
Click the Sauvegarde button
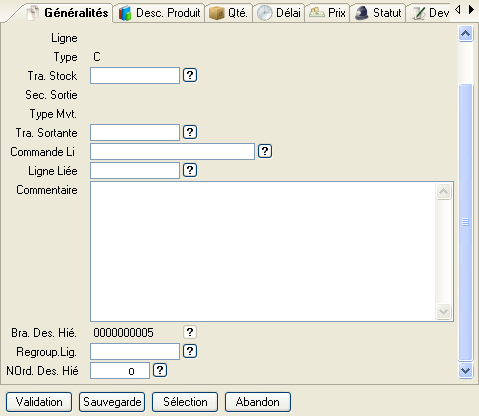tap(112, 402)
